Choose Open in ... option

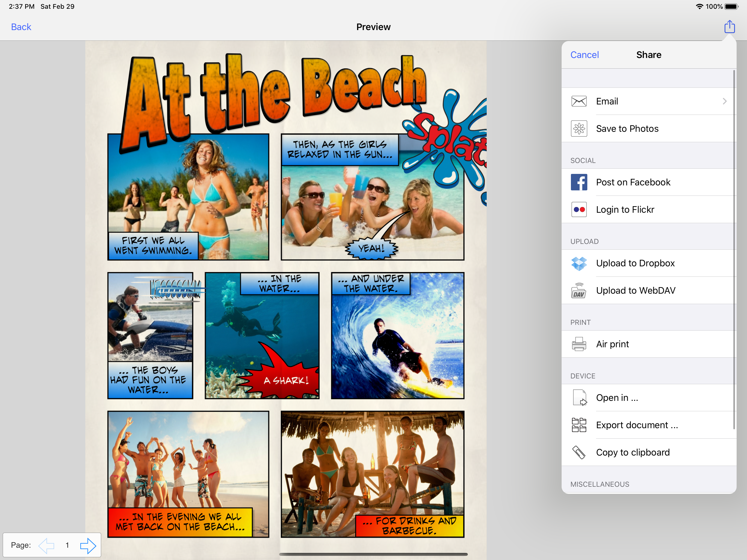[617, 398]
